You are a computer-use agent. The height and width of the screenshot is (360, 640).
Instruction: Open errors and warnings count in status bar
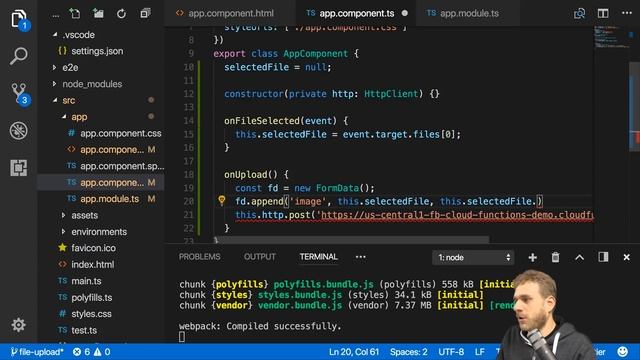tap(91, 351)
